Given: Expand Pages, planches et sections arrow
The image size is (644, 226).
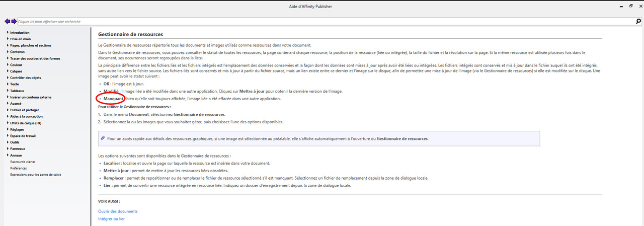Looking at the screenshot, I should point(8,45).
